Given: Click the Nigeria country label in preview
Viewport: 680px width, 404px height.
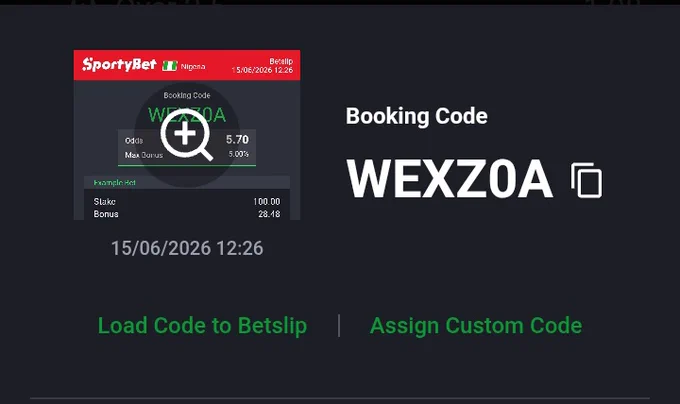Looking at the screenshot, I should tap(193, 66).
